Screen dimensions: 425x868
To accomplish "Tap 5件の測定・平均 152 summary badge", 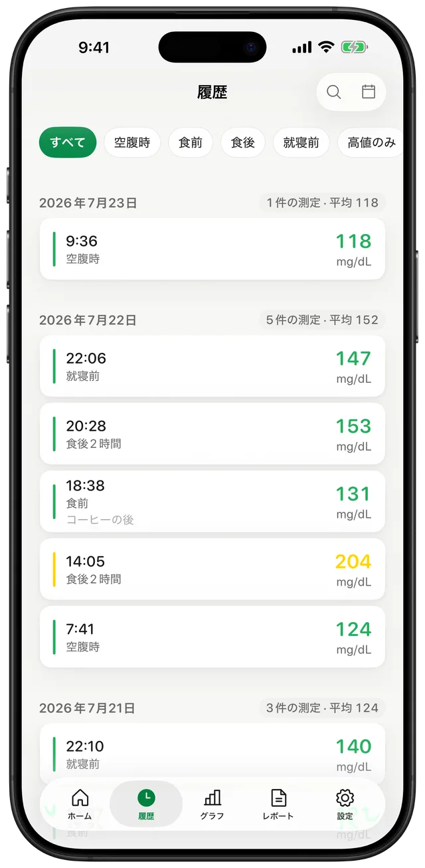I will [322, 320].
